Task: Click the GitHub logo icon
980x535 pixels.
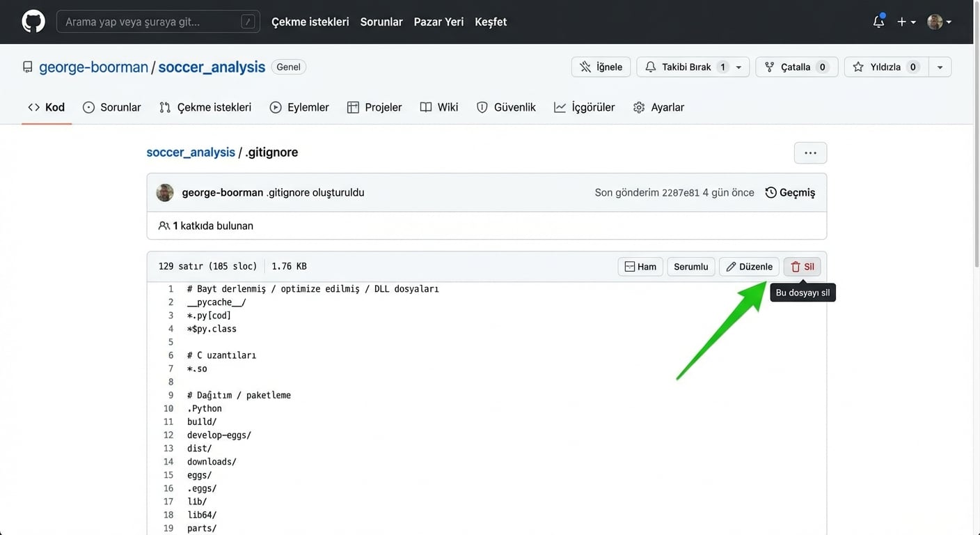Action: tap(33, 22)
